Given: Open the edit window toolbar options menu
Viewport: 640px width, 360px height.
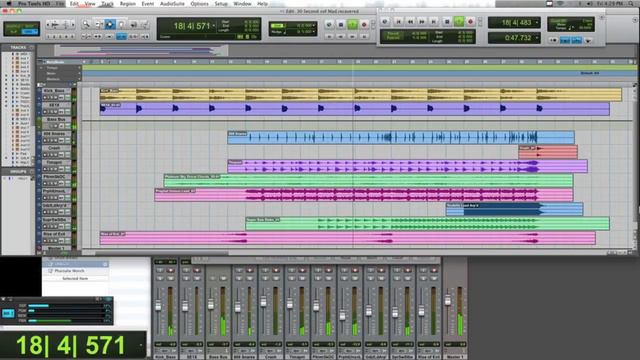Looking at the screenshot, I should pyautogui.click(x=635, y=20).
